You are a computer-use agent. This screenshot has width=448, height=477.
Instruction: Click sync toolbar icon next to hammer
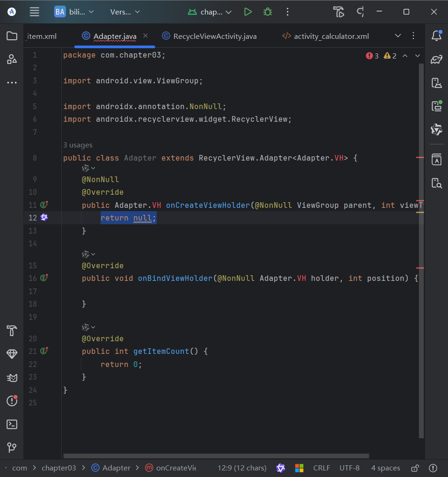(x=360, y=12)
